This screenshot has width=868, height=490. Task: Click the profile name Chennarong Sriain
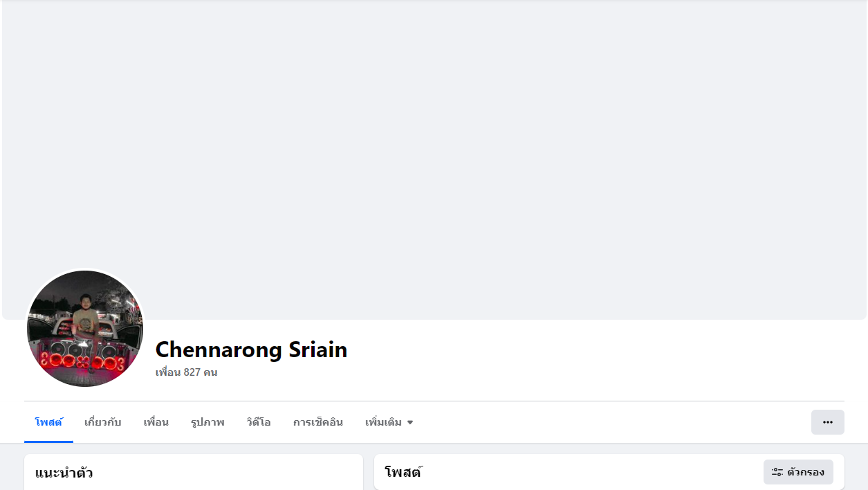[x=251, y=350]
